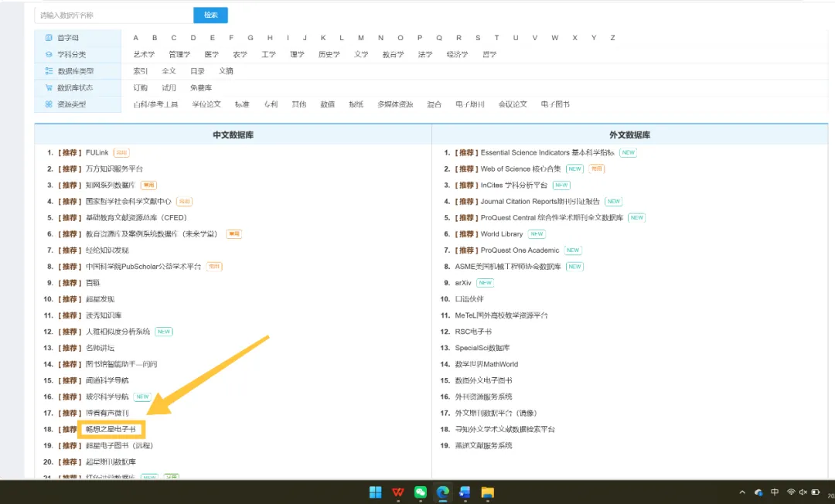This screenshot has height=504, width=835.
Task: Open the Wi-Fi network tray icon
Action: 791,492
